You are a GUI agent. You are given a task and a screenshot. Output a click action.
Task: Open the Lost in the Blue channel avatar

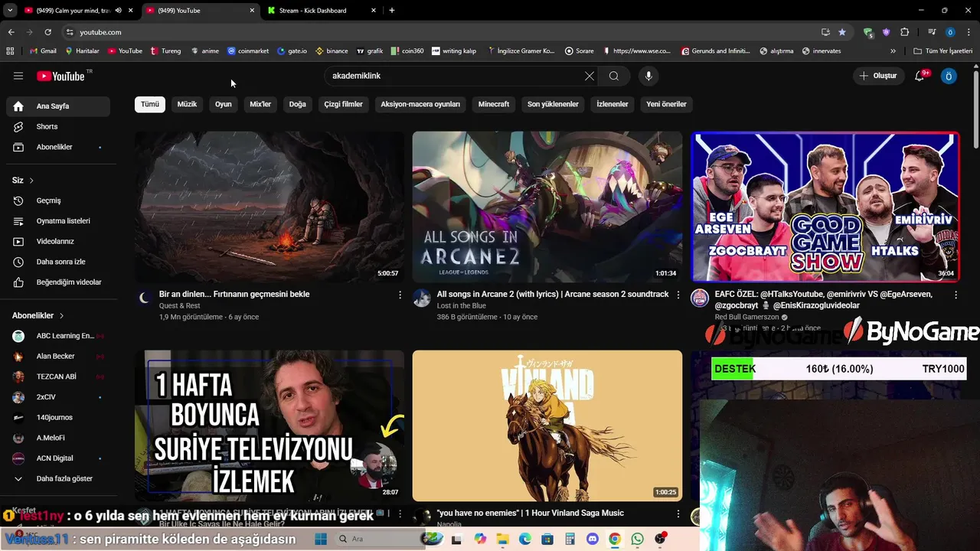click(x=422, y=298)
